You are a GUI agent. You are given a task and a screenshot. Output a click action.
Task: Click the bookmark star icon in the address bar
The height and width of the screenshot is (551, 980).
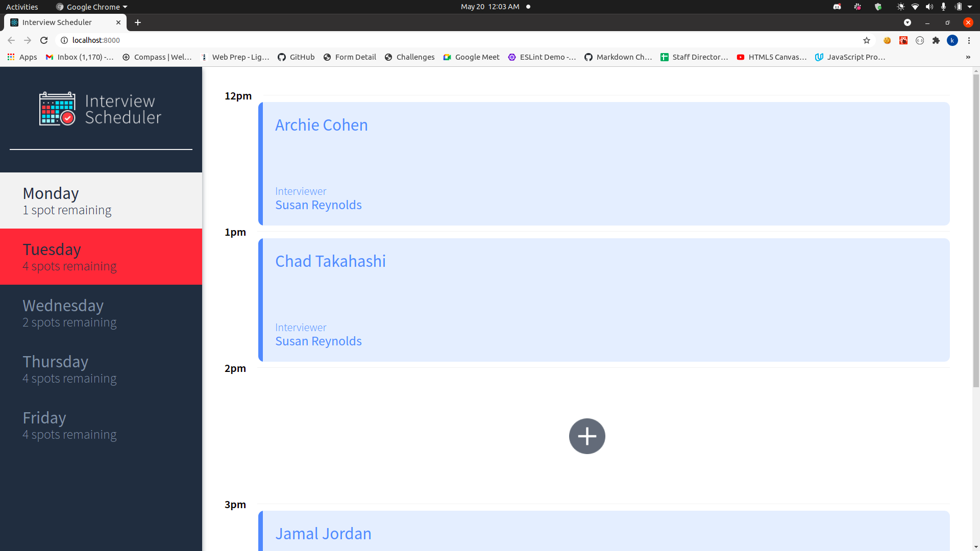pos(867,40)
